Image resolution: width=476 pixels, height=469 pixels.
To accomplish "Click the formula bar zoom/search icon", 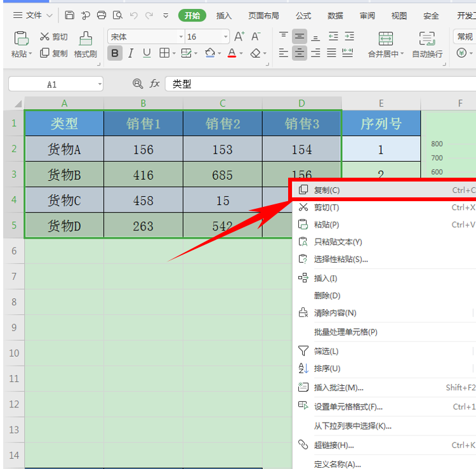I will pyautogui.click(x=138, y=84).
